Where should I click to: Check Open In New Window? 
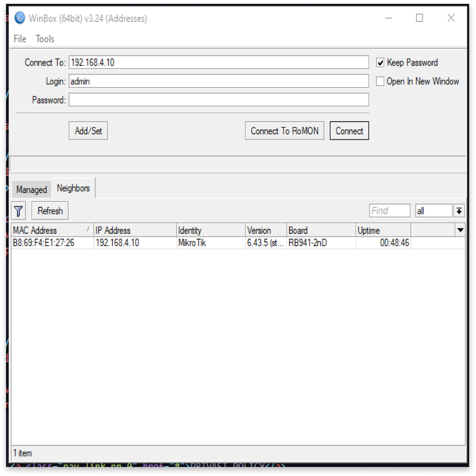[380, 81]
